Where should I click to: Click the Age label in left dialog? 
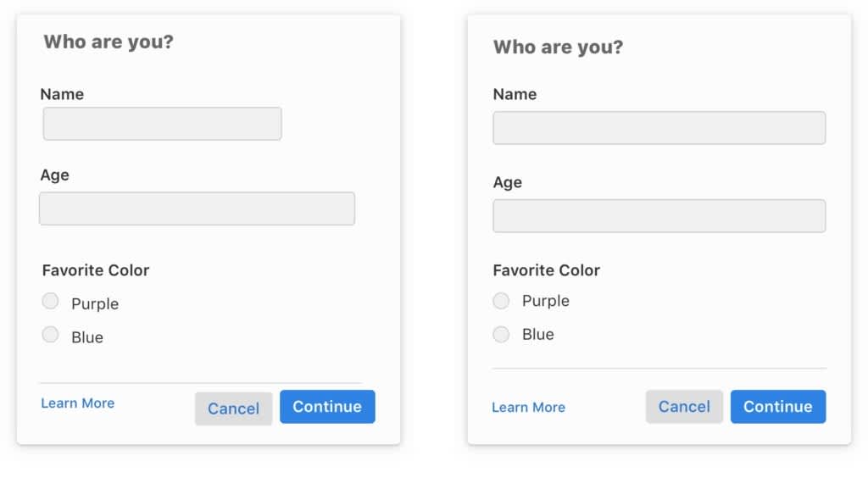[55, 175]
